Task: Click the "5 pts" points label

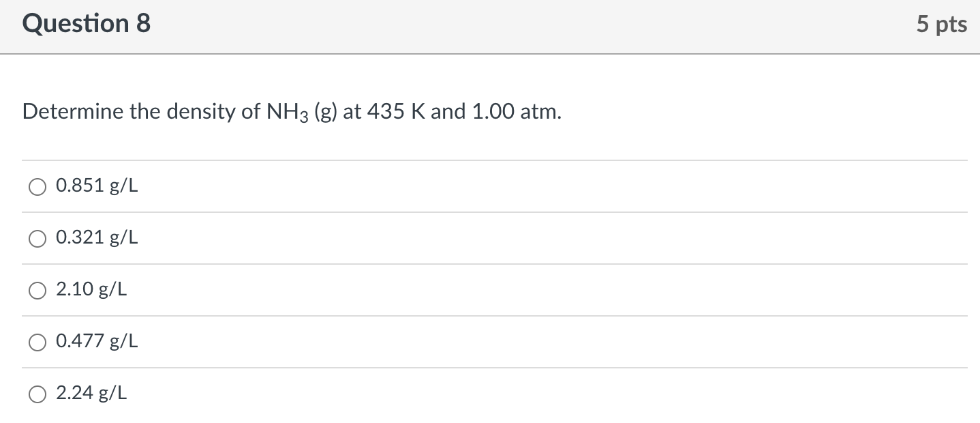Action: click(x=941, y=25)
